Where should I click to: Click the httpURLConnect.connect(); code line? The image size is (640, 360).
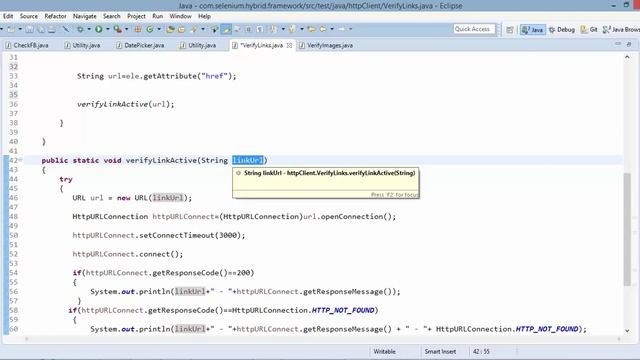point(128,254)
